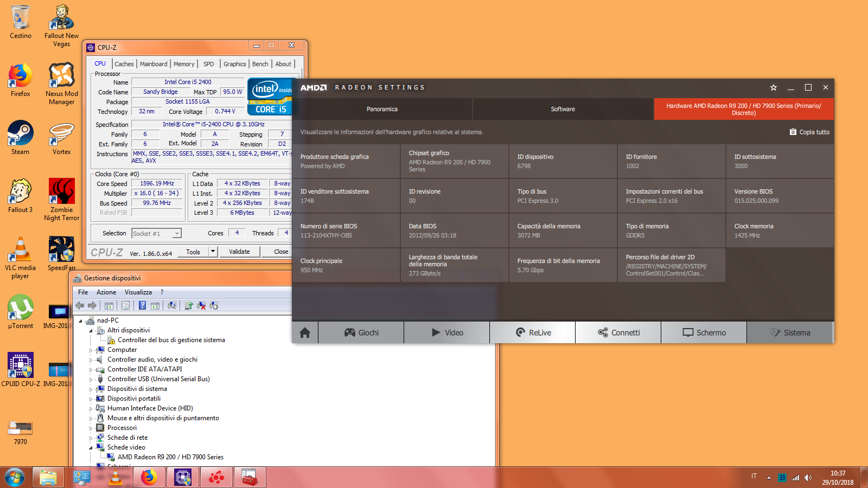Click the Percorso file del driver 2D tile
This screenshot has height=488, width=868.
(672, 265)
